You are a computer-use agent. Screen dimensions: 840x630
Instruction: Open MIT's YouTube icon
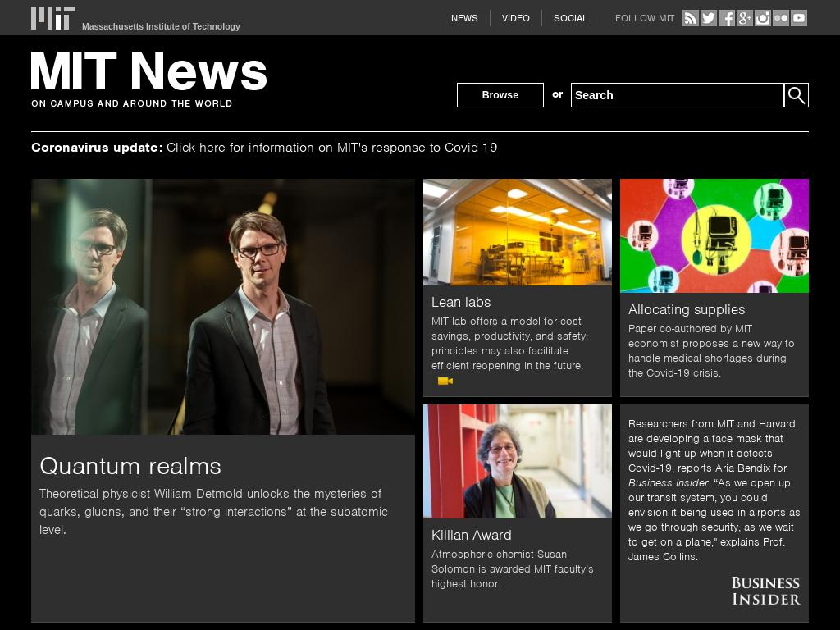pyautogui.click(x=799, y=18)
